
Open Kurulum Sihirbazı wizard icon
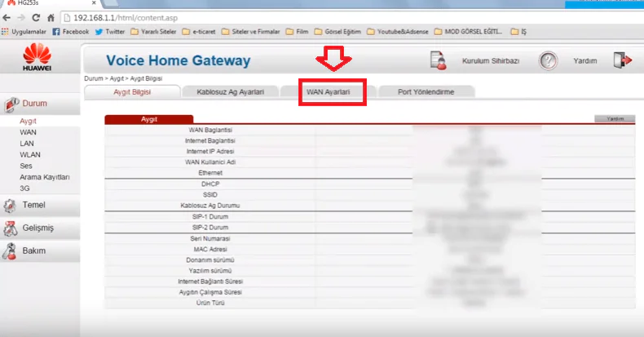[x=439, y=60]
